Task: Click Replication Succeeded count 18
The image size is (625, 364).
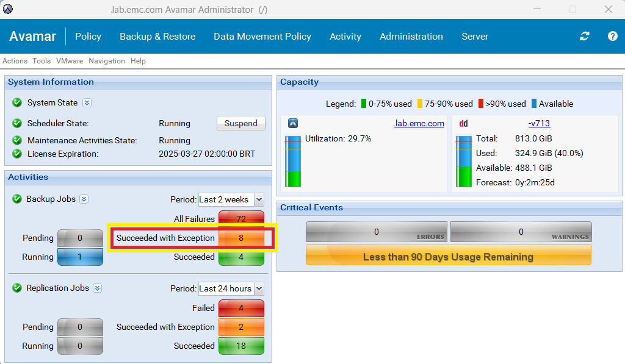Action: (241, 346)
